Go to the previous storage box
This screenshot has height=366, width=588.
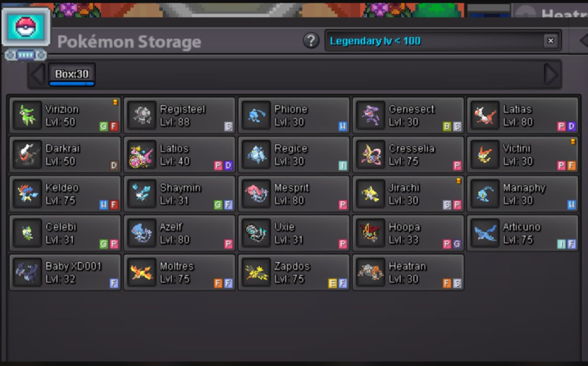coord(37,74)
